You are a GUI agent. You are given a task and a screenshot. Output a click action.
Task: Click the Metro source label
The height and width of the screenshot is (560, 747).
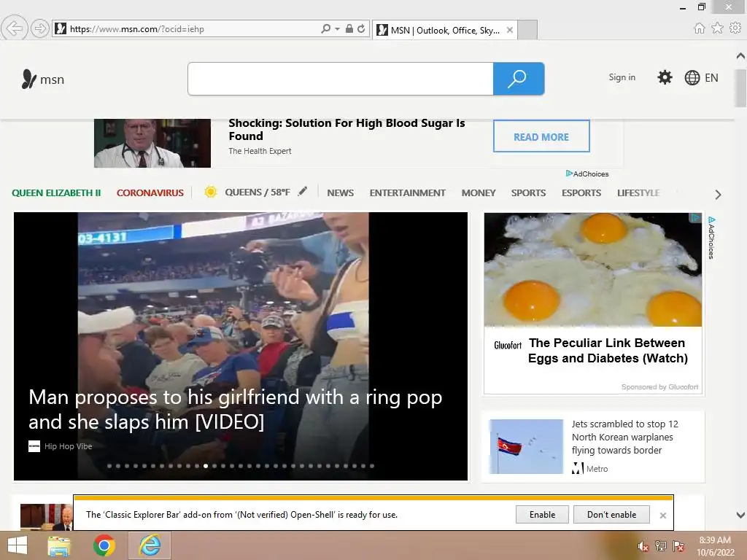tap(597, 469)
